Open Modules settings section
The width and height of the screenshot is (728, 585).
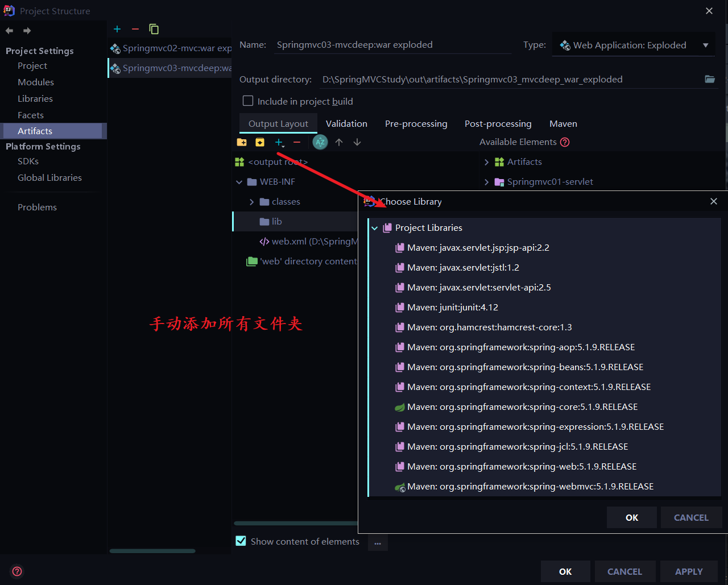[x=36, y=82]
